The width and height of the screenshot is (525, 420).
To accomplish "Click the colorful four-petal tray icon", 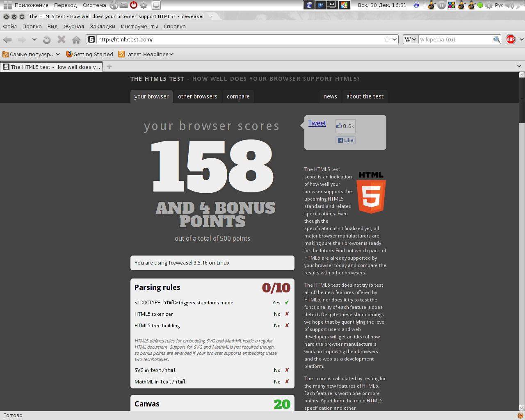I will tap(452, 5).
